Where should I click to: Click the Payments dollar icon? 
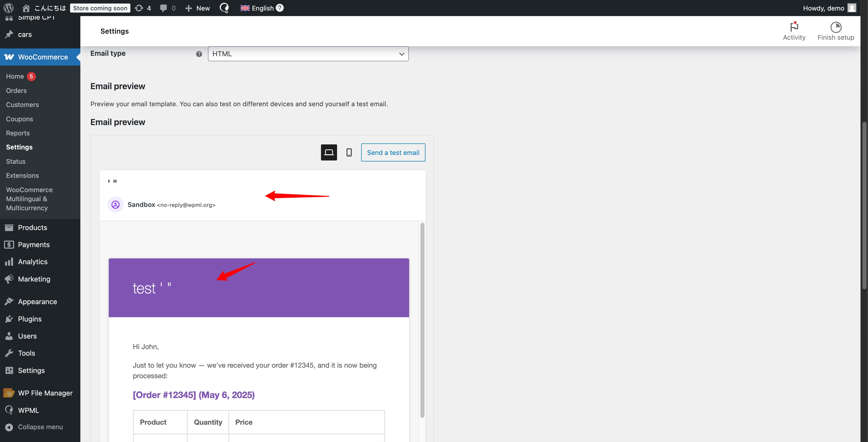[x=9, y=245]
